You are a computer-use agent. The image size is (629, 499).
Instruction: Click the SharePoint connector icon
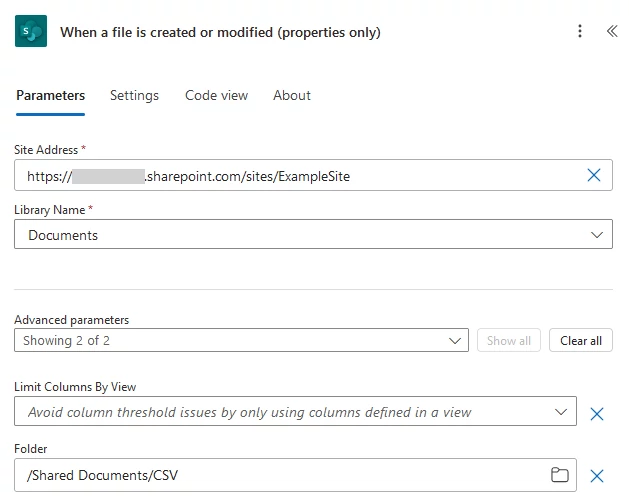coord(31,31)
